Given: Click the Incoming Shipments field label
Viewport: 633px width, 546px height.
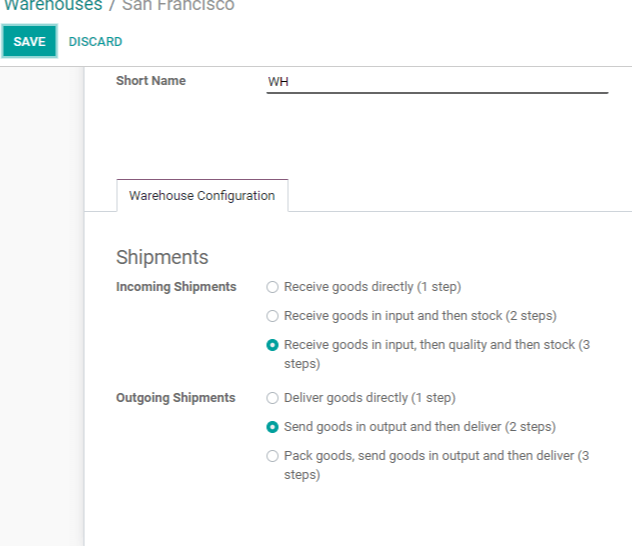Looking at the screenshot, I should pos(176,287).
